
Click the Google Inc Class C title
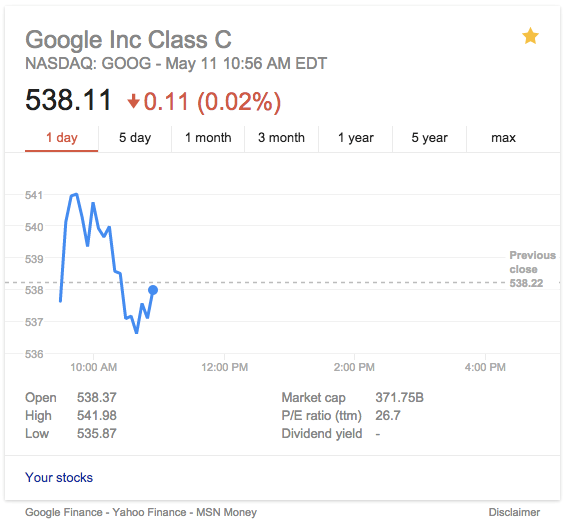tap(128, 39)
